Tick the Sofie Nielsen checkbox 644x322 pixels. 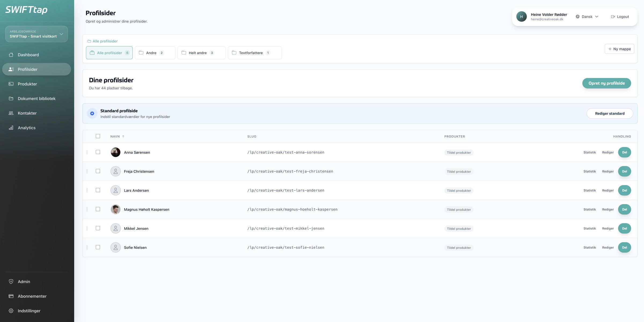tap(98, 247)
